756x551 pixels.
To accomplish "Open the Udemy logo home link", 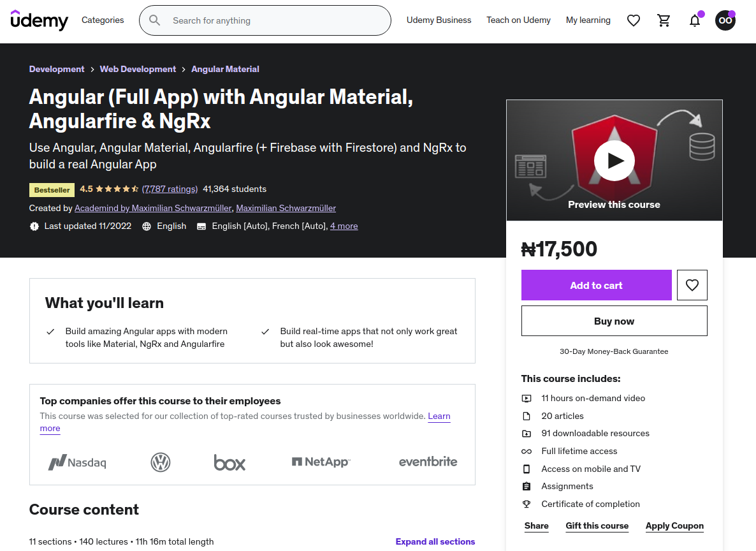I will (39, 20).
